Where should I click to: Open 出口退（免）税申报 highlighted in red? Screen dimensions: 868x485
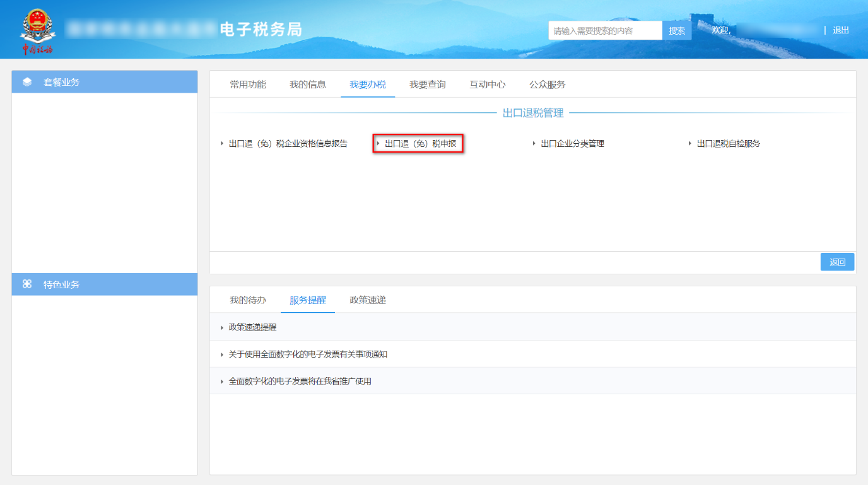coord(418,143)
